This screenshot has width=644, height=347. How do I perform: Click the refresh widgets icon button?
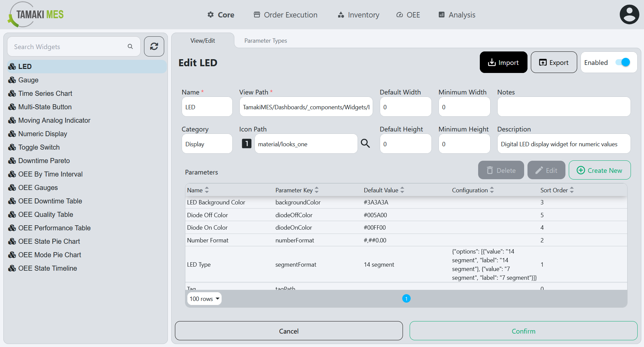click(154, 46)
